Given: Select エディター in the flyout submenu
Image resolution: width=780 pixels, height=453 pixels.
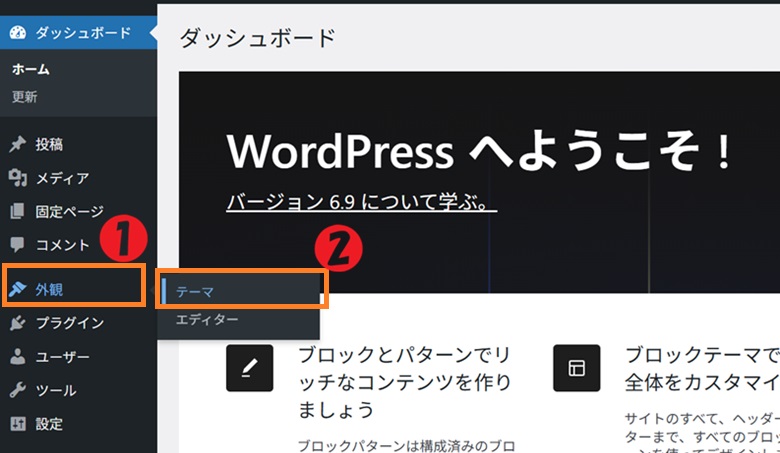Looking at the screenshot, I should tap(207, 319).
